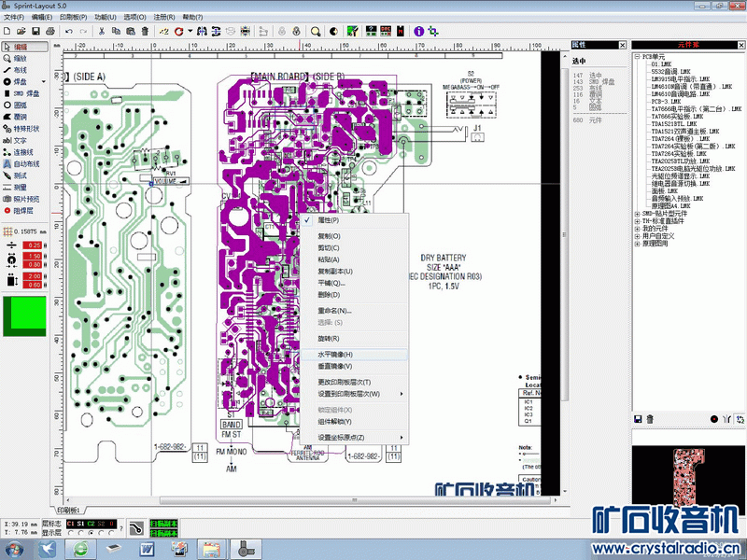Undo the last action in the toolbar
This screenshot has width=747, height=560.
point(69,31)
